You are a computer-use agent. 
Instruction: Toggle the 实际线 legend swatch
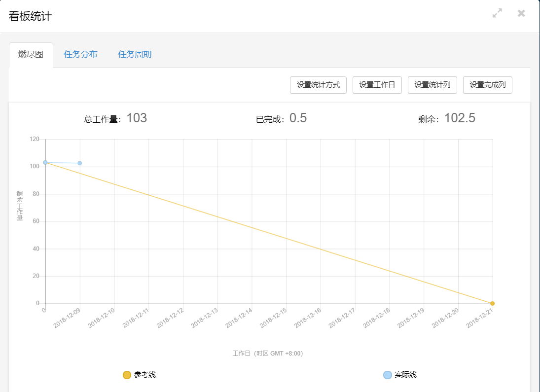click(388, 375)
